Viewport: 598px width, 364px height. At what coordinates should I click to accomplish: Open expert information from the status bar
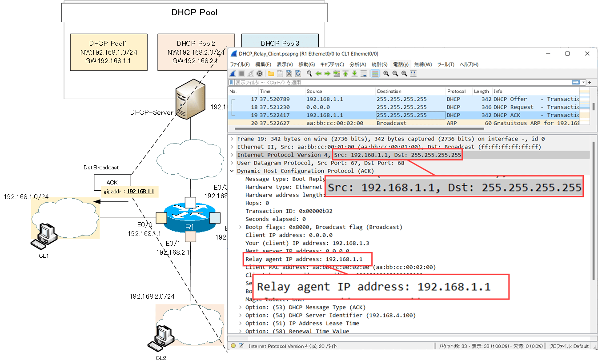point(233,346)
